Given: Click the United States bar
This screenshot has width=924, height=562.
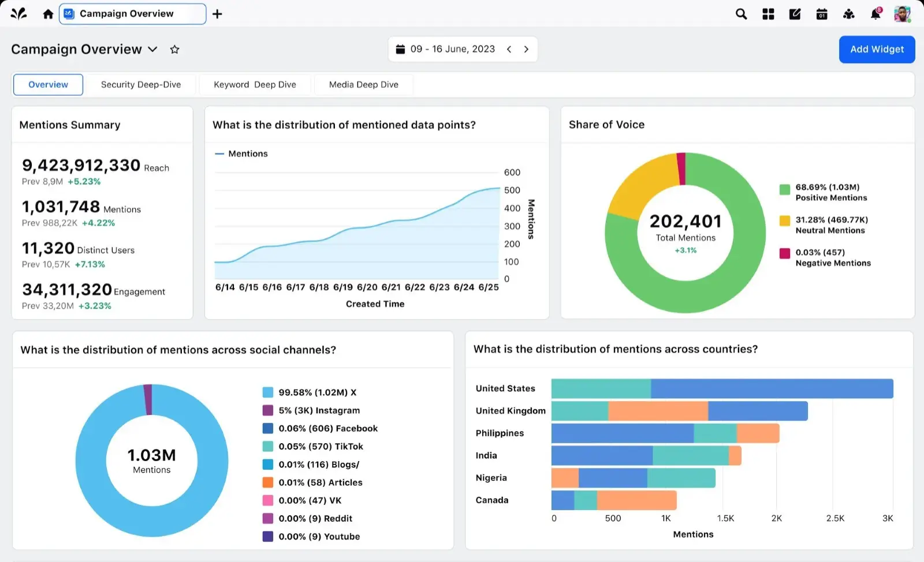Looking at the screenshot, I should [722, 388].
